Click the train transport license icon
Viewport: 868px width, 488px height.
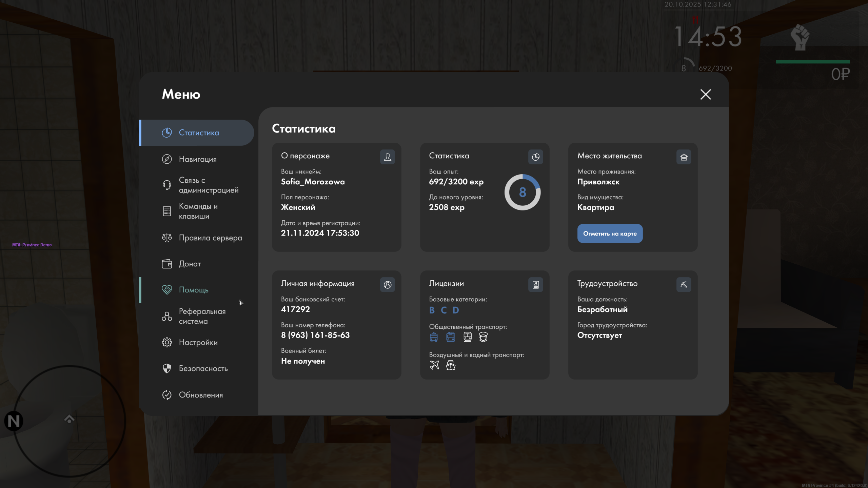click(x=468, y=337)
